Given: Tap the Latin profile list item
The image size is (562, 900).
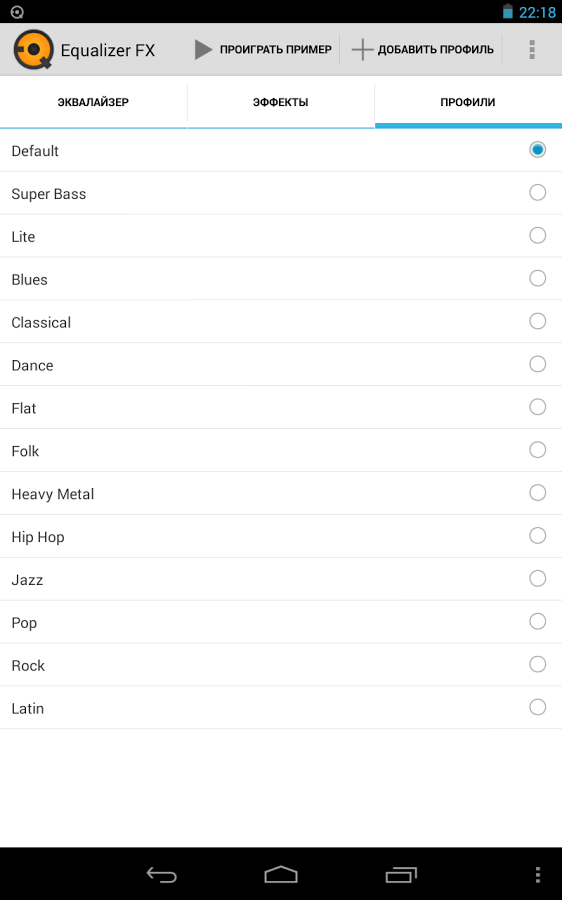Looking at the screenshot, I should (x=281, y=708).
